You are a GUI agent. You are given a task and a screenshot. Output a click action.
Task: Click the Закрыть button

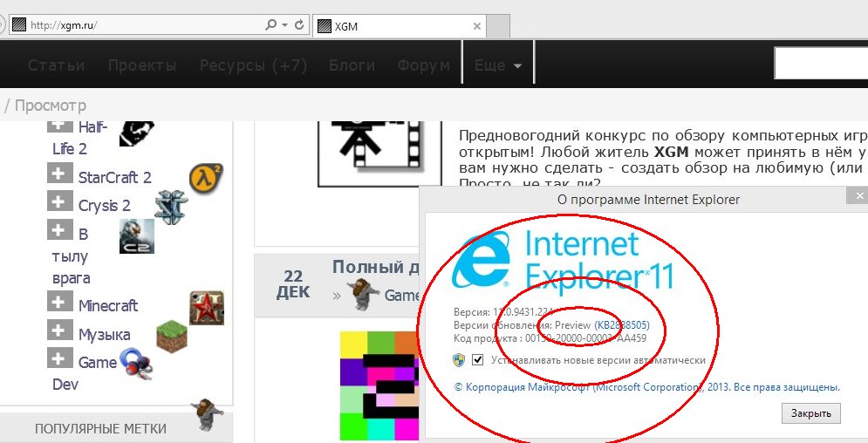(x=811, y=413)
